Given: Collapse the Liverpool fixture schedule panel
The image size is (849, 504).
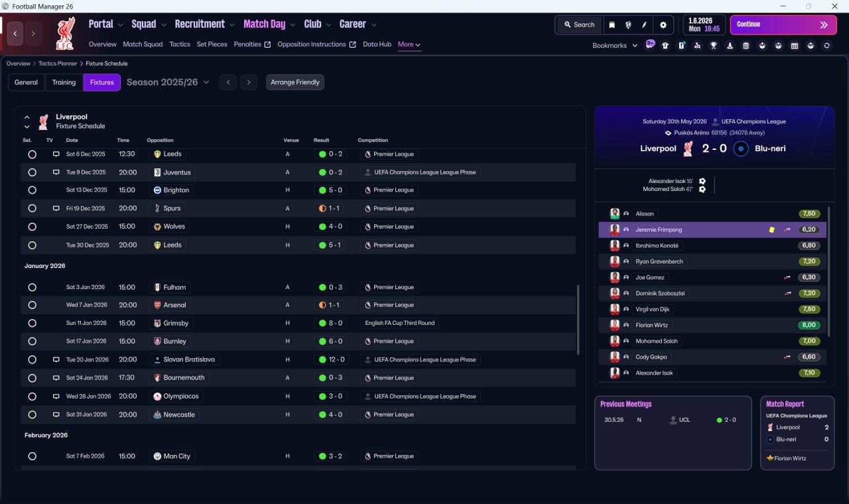Looking at the screenshot, I should (27, 117).
